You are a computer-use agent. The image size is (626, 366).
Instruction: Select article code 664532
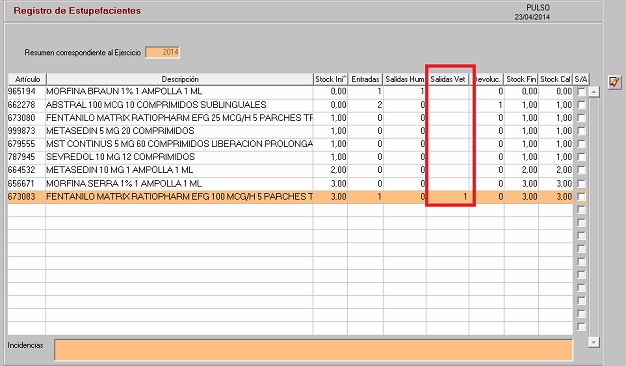[x=22, y=170]
